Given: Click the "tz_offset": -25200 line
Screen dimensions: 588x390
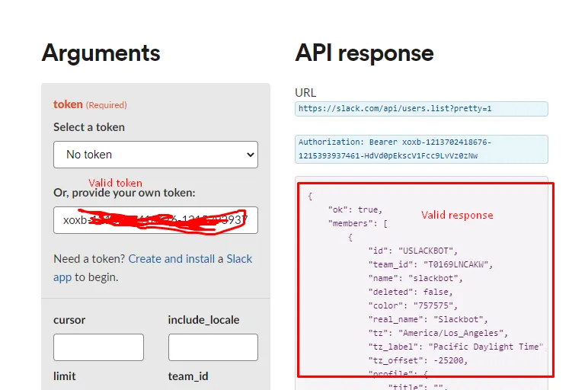Looking at the screenshot, I should 418,360.
